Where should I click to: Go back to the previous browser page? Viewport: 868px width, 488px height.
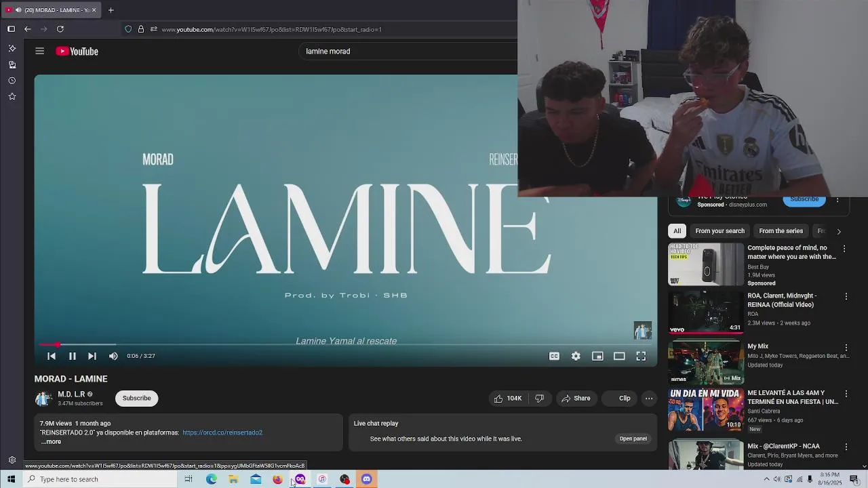[x=27, y=29]
